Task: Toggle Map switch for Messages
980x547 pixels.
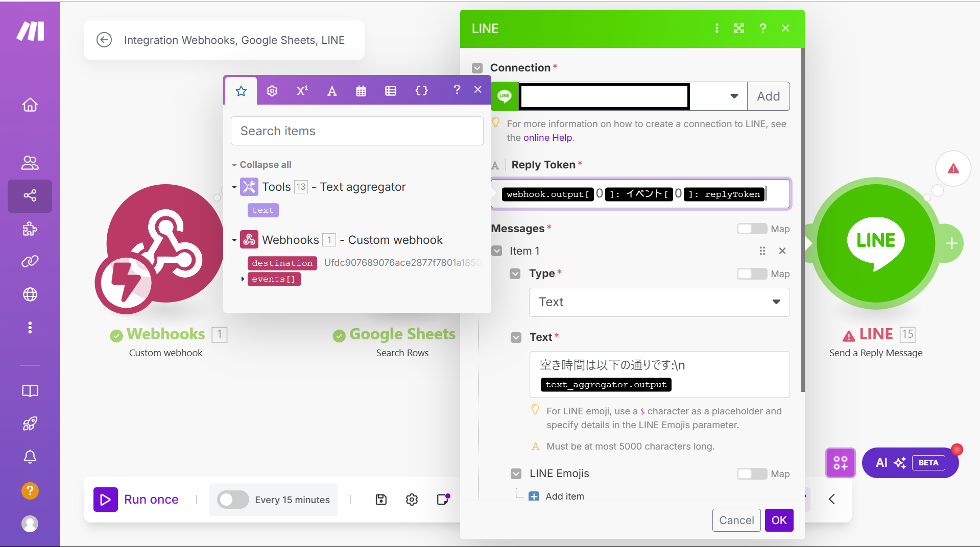Action: (x=752, y=229)
